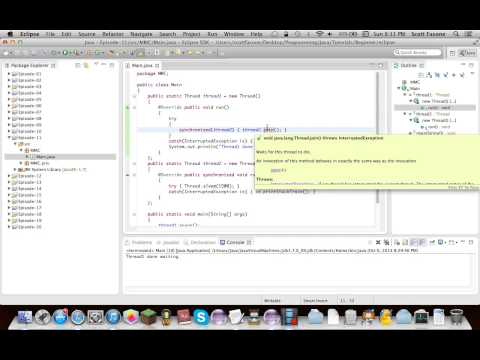The width and height of the screenshot is (480, 360).
Task: Open the Edit menu
Action: (66, 34)
